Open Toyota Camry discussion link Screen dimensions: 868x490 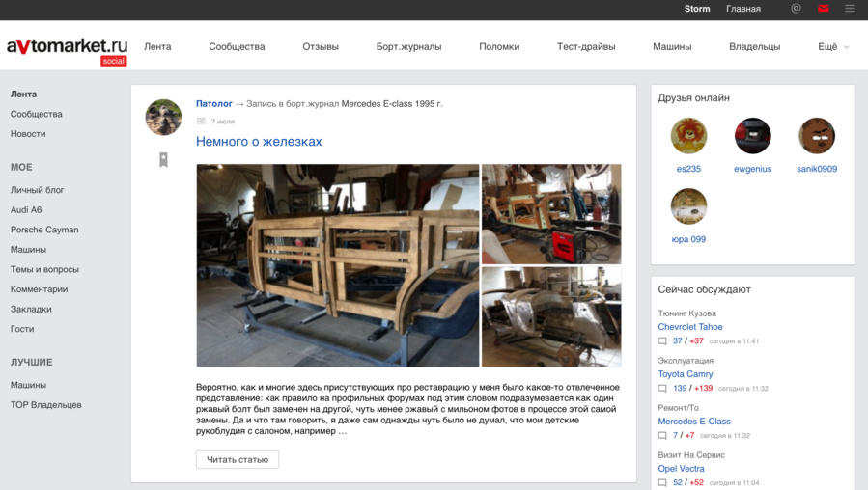pyautogui.click(x=686, y=374)
